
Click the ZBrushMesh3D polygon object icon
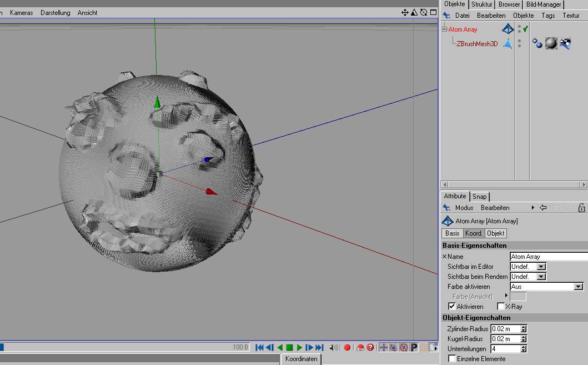point(507,43)
